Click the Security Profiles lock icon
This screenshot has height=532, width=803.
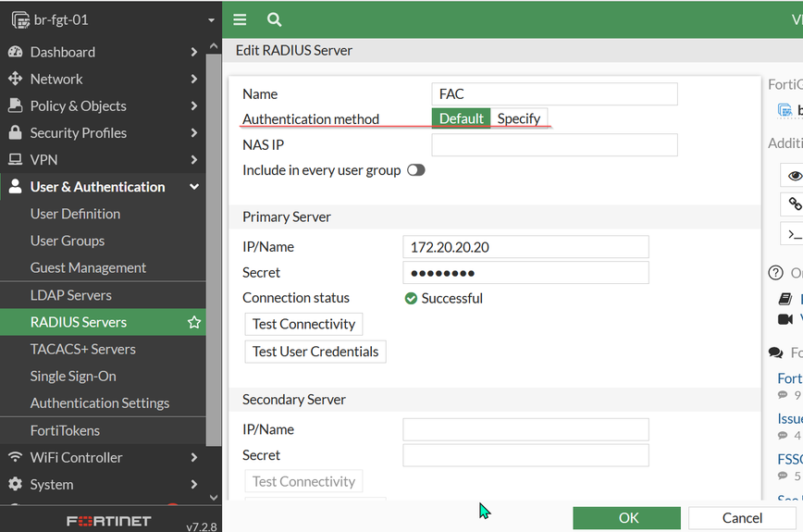15,132
